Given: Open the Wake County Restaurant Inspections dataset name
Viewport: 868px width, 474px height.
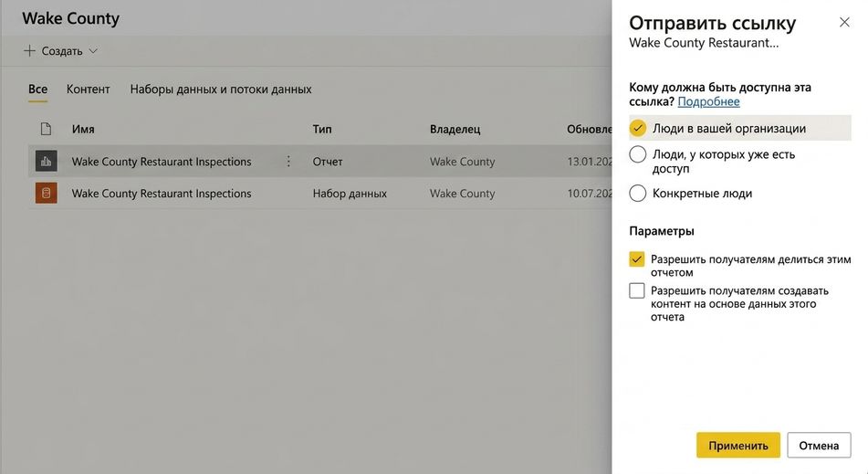Looking at the screenshot, I should coord(161,194).
